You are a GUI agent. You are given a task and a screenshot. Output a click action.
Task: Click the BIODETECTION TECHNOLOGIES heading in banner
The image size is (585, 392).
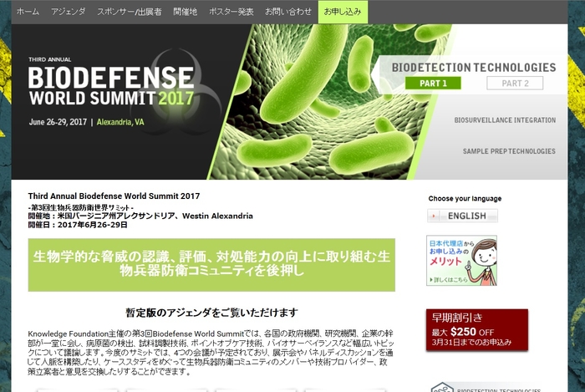474,68
